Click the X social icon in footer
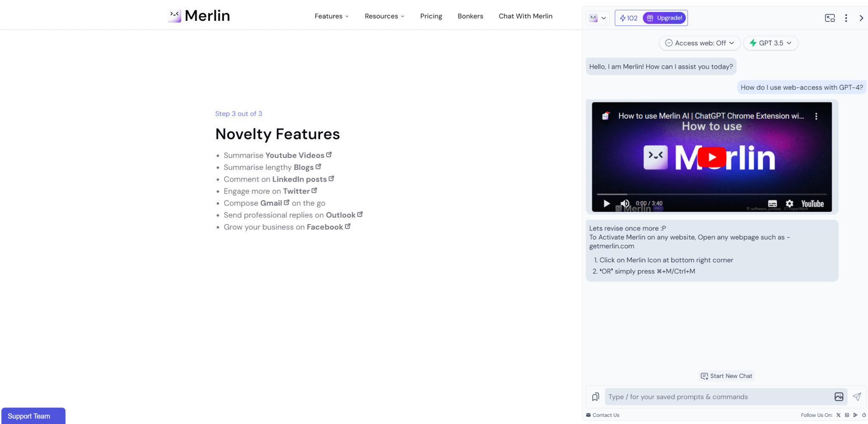Viewport: 868px width, 424px height. [x=838, y=415]
